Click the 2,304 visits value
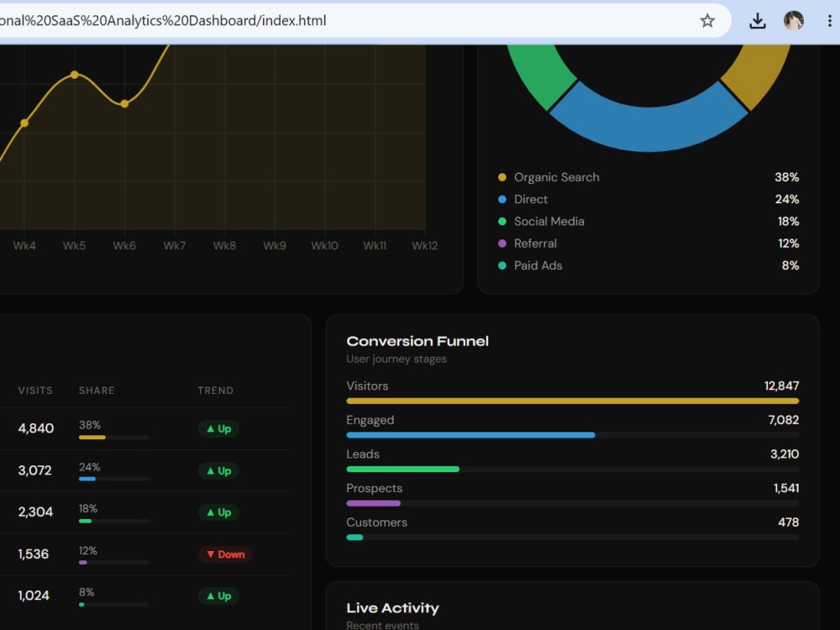This screenshot has height=630, width=840. pyautogui.click(x=35, y=512)
